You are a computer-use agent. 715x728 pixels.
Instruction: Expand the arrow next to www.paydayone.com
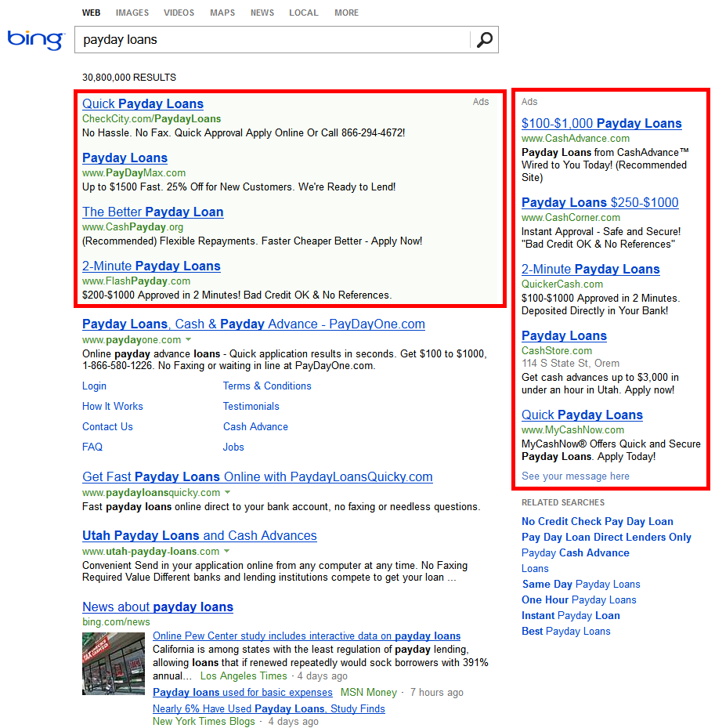188,340
